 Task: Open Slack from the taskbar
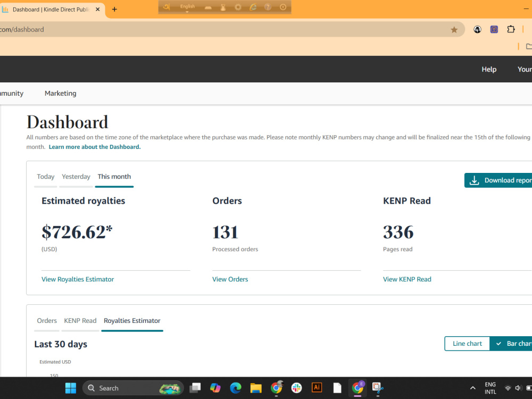[296, 388]
